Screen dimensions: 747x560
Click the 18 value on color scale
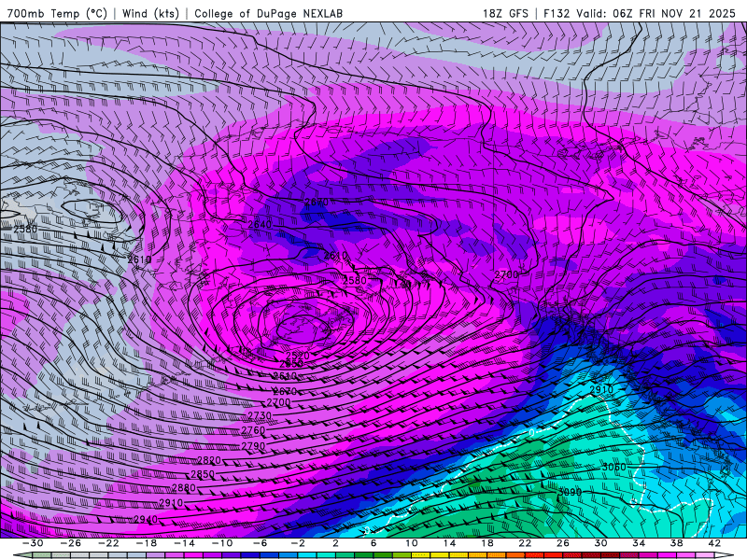click(x=486, y=543)
